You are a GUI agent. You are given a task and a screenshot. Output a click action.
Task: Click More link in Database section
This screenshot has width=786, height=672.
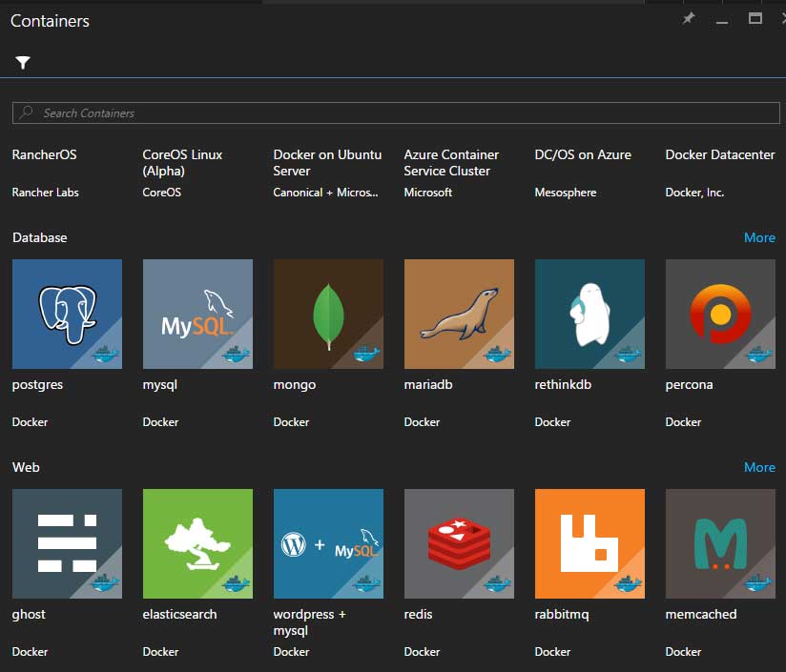pos(759,237)
